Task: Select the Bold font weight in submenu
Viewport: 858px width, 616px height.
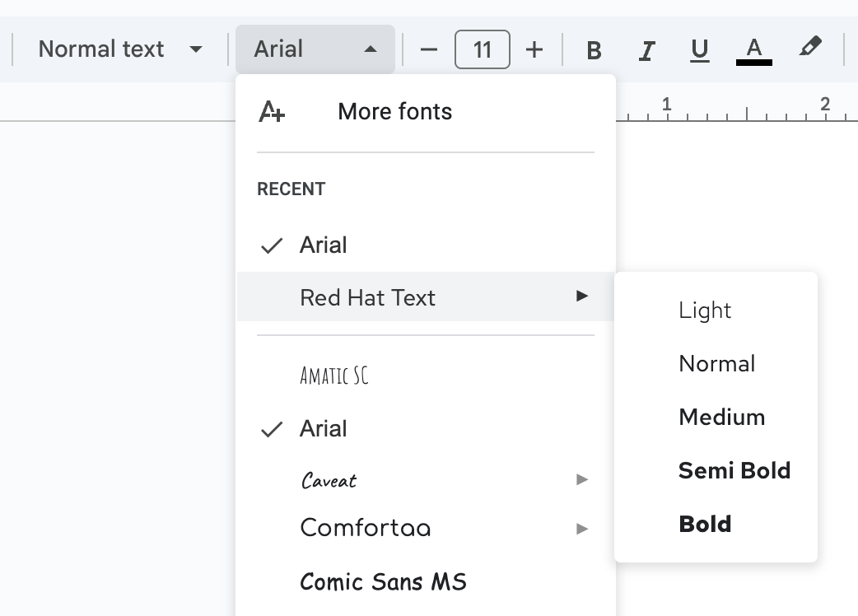Action: pyautogui.click(x=716, y=524)
